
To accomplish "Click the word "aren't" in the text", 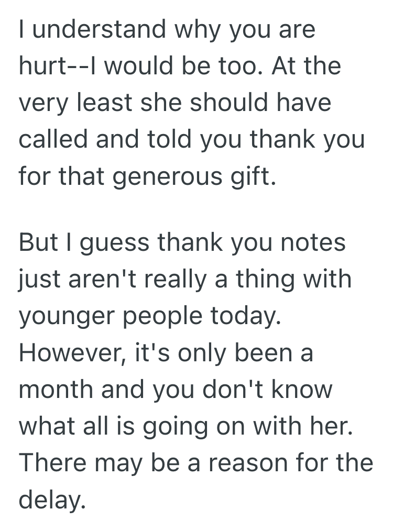I will (x=105, y=280).
